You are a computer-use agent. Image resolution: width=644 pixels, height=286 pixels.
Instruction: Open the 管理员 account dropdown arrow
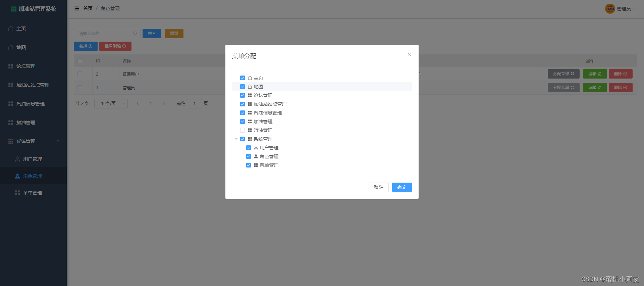pos(635,9)
